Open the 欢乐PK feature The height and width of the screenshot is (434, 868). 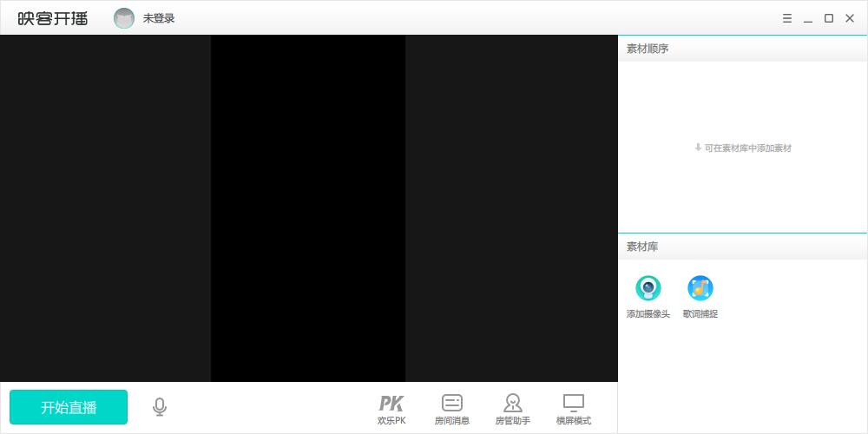click(x=391, y=410)
